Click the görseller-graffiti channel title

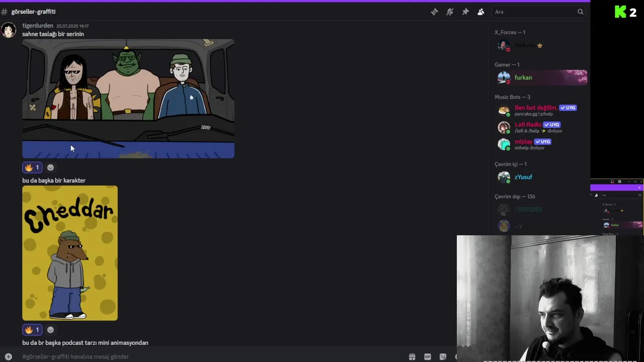coord(33,12)
